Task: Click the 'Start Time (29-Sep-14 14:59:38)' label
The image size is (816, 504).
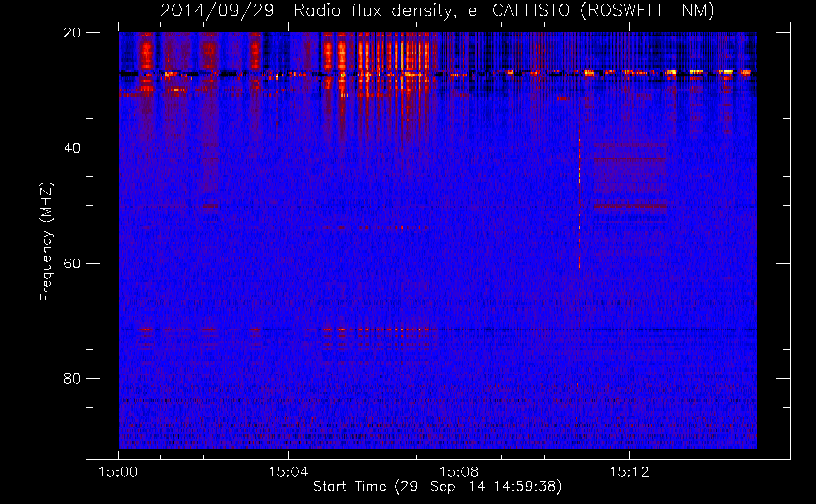Action: tap(437, 487)
